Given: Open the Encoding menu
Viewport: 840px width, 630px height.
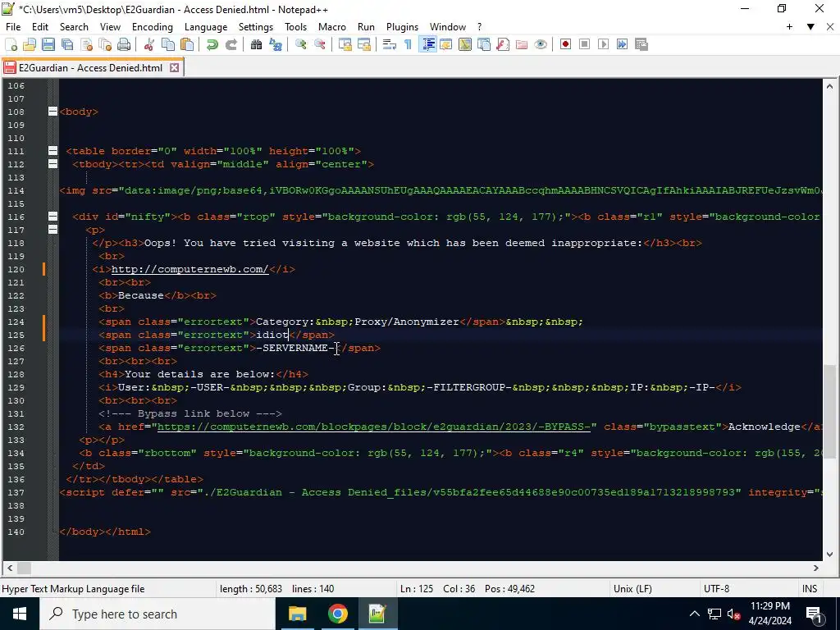Looking at the screenshot, I should 152,27.
